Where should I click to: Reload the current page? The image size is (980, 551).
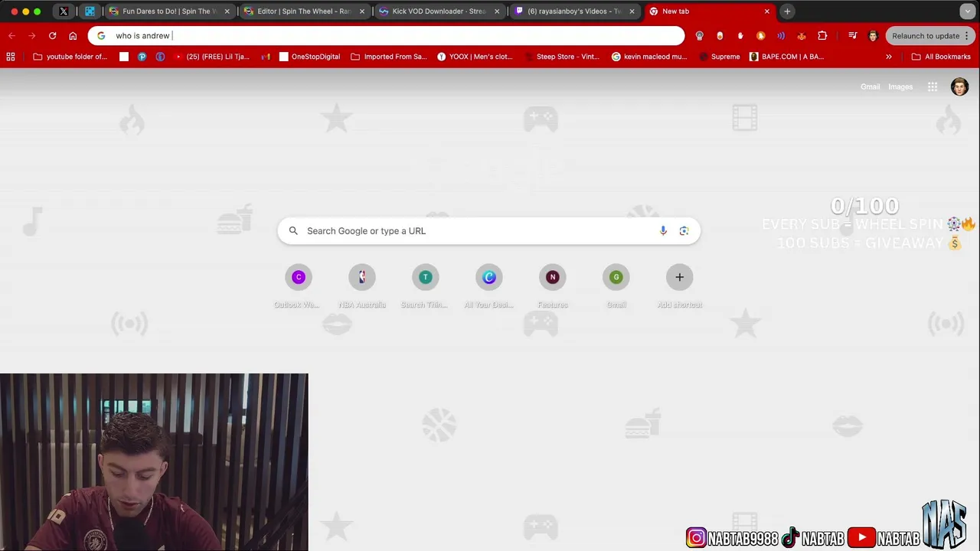[x=52, y=36]
